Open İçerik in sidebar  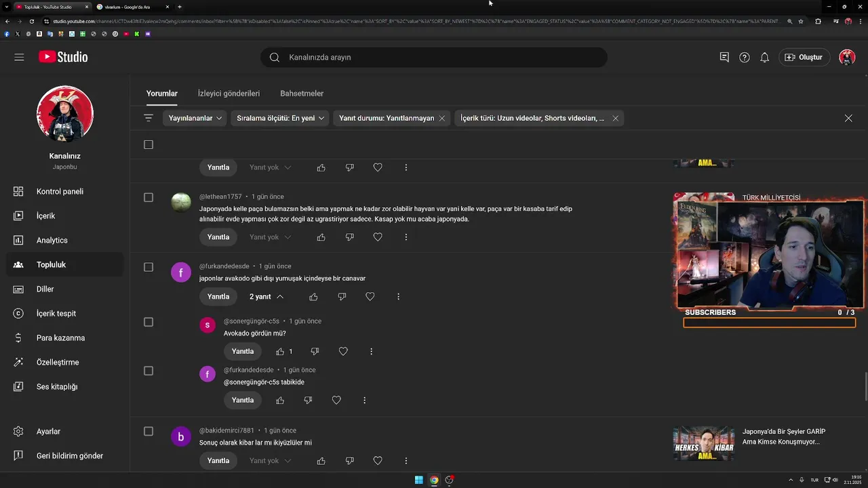(65, 216)
